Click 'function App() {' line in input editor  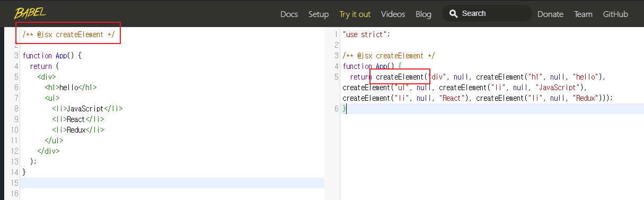pos(52,56)
